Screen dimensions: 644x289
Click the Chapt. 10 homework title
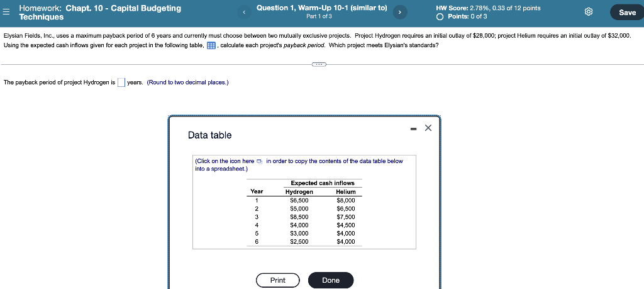coord(100,13)
